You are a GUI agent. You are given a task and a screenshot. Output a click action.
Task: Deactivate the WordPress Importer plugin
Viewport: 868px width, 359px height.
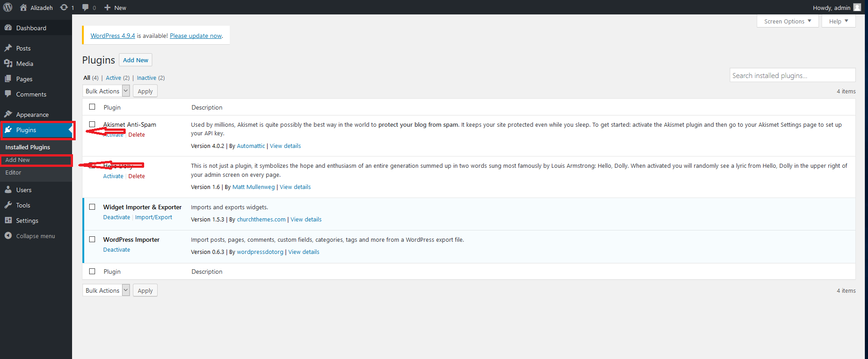(x=117, y=250)
